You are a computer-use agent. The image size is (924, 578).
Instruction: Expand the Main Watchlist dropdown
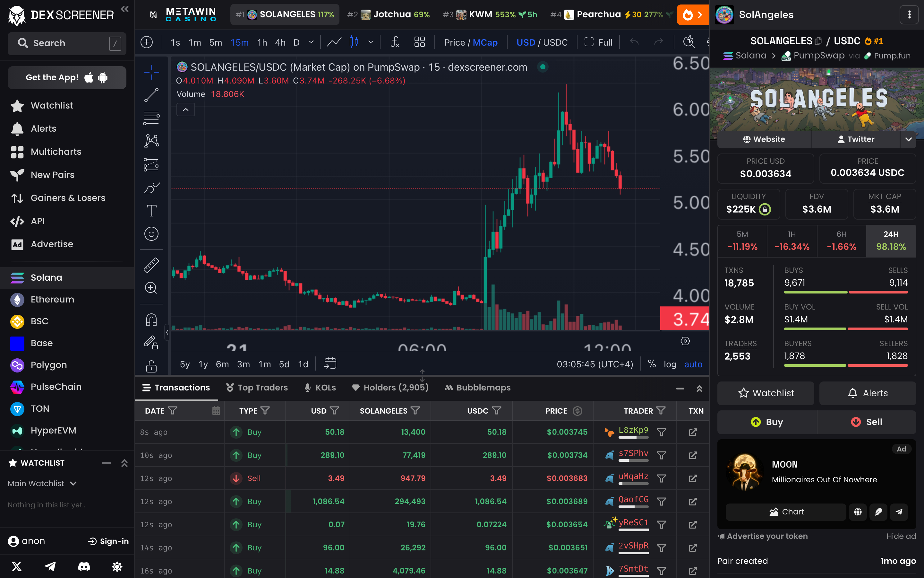click(x=42, y=484)
